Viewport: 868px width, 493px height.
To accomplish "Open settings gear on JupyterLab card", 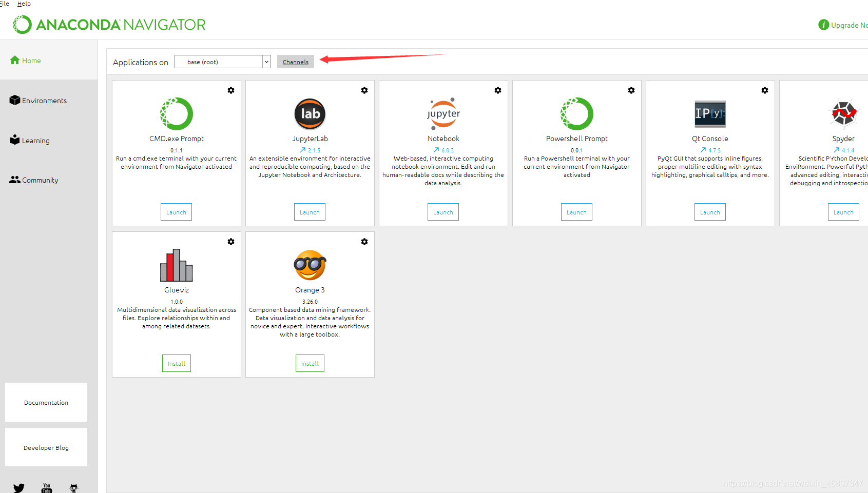I will click(x=364, y=90).
